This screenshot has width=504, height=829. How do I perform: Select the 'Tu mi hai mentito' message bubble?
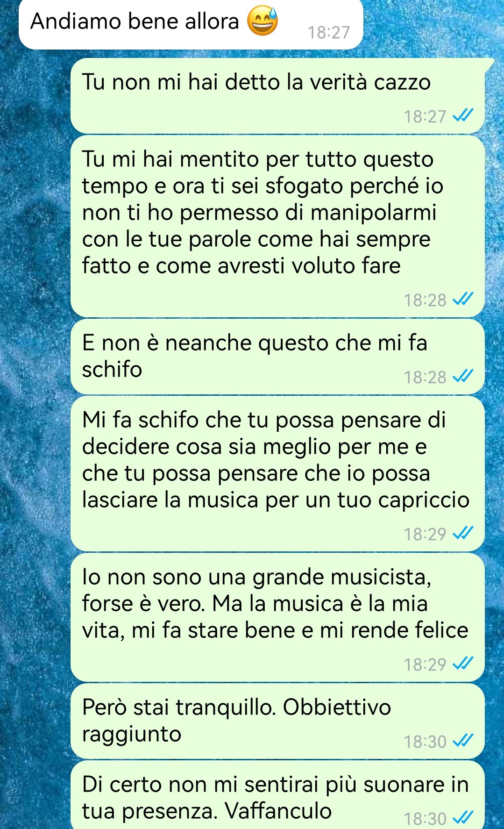tap(277, 226)
